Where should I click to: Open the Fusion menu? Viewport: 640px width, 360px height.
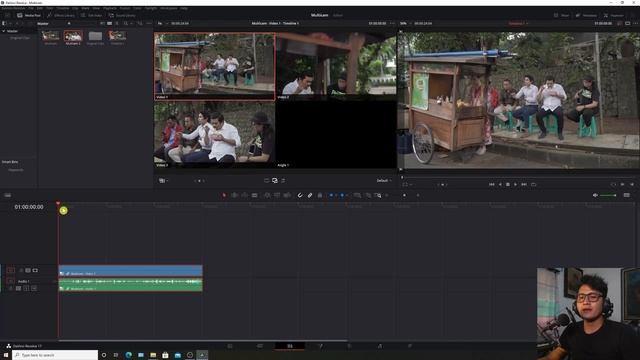click(125, 8)
